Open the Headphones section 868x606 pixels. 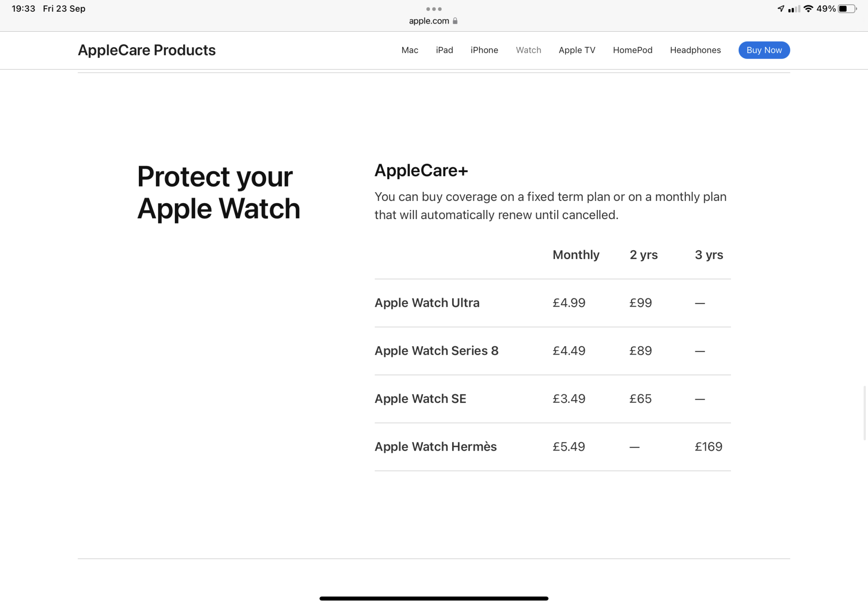695,50
